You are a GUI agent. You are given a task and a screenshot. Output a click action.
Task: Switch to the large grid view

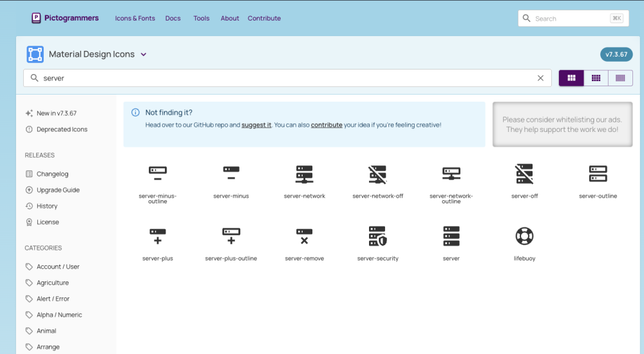(571, 78)
